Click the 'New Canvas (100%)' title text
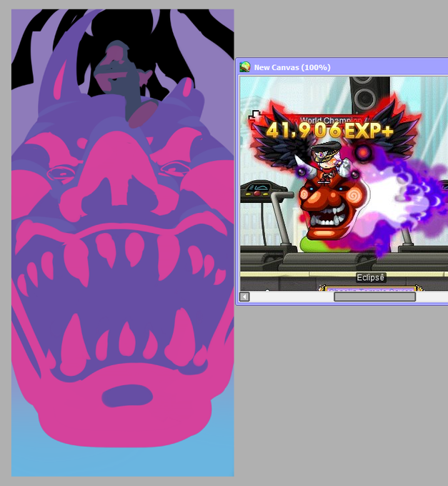Viewport: 448px width, 486px height. pyautogui.click(x=292, y=67)
